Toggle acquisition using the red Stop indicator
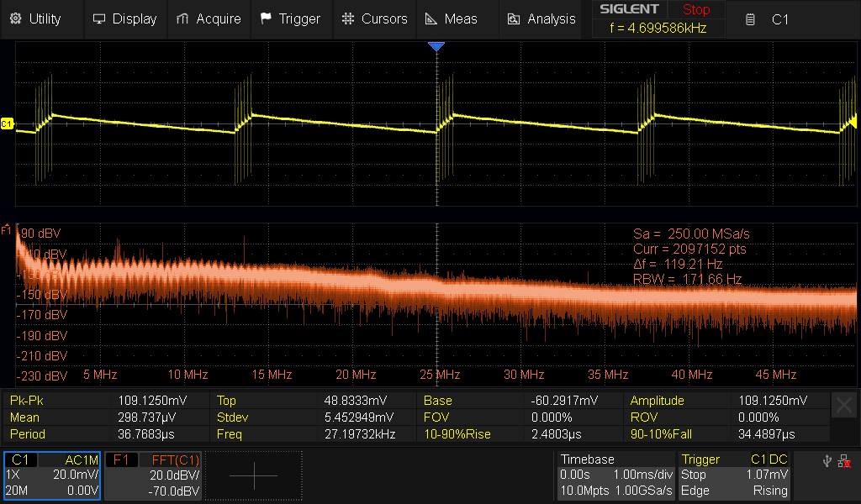The width and height of the screenshot is (861, 504). pos(695,10)
